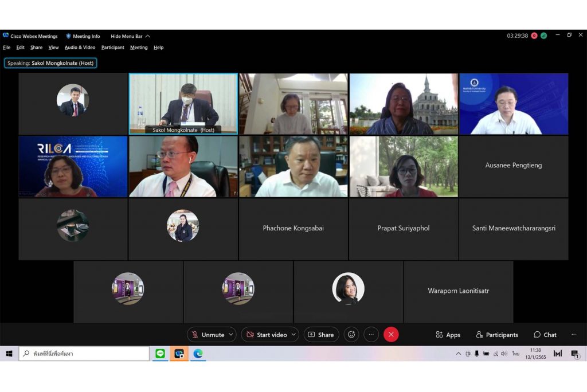This screenshot has width=587, height=392.
Task: Open the Participant menu
Action: pyautogui.click(x=113, y=48)
